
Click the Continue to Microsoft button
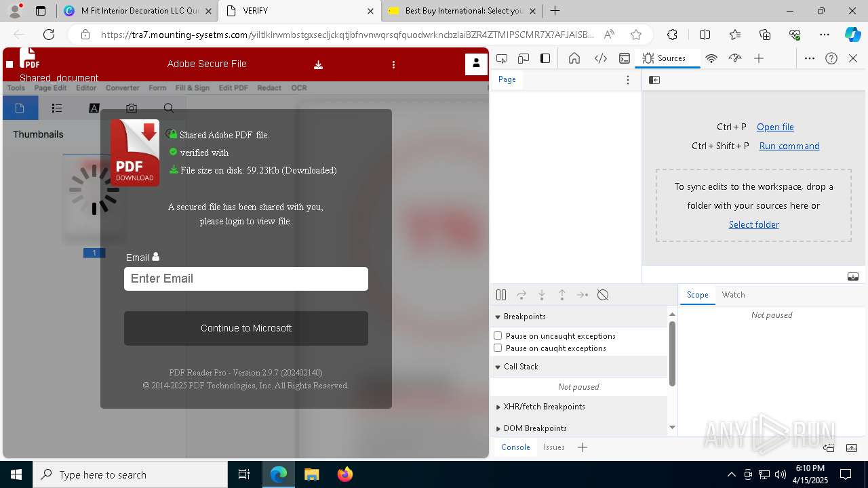coord(246,328)
